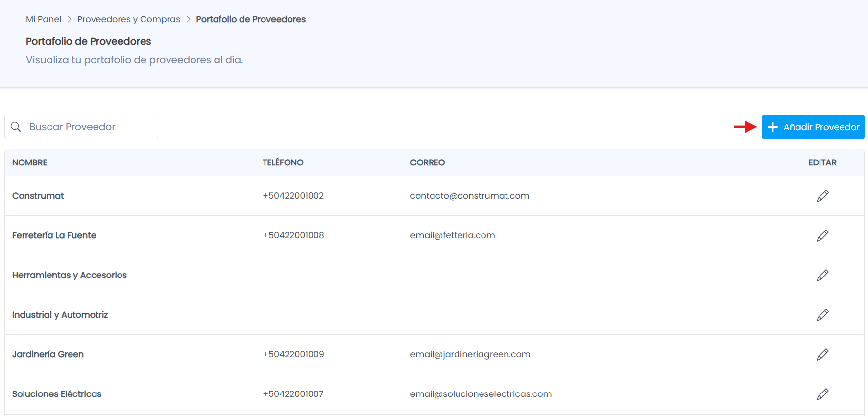Viewport: 868px width, 416px height.
Task: Click phone number +50422001007
Action: click(293, 394)
